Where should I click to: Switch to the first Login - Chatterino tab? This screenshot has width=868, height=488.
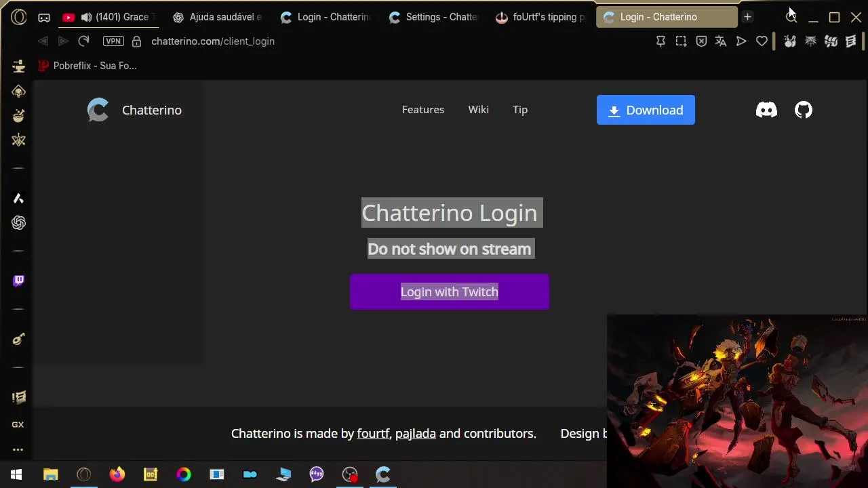325,17
